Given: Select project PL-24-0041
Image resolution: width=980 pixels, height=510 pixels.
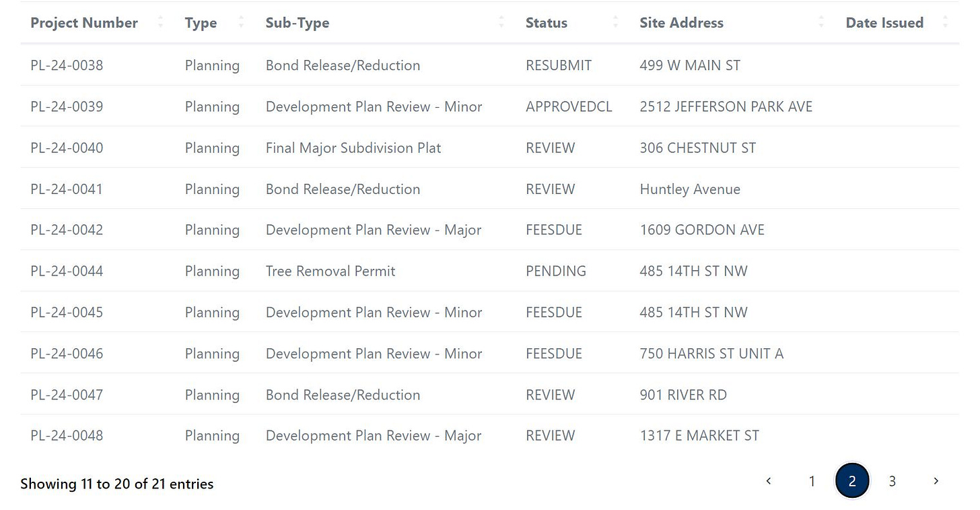Looking at the screenshot, I should 67,189.
